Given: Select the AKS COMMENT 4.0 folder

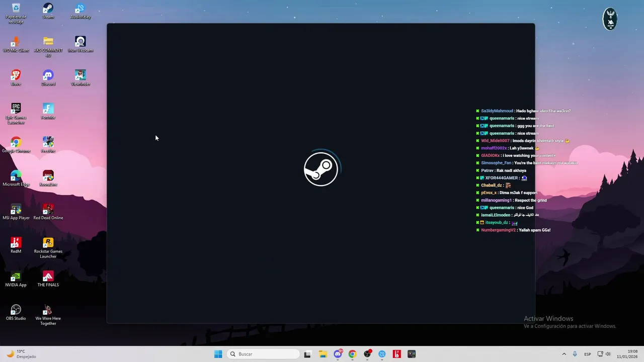Looking at the screenshot, I should [x=48, y=47].
